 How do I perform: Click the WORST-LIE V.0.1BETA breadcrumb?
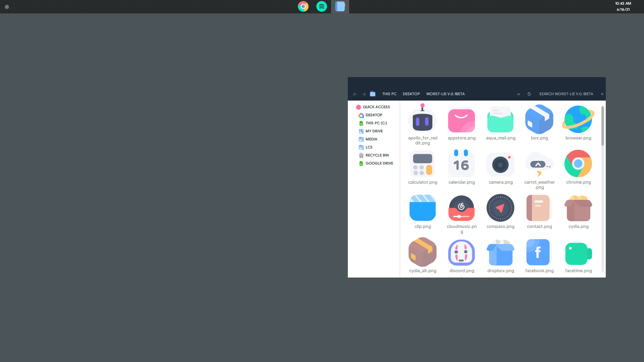tap(445, 94)
